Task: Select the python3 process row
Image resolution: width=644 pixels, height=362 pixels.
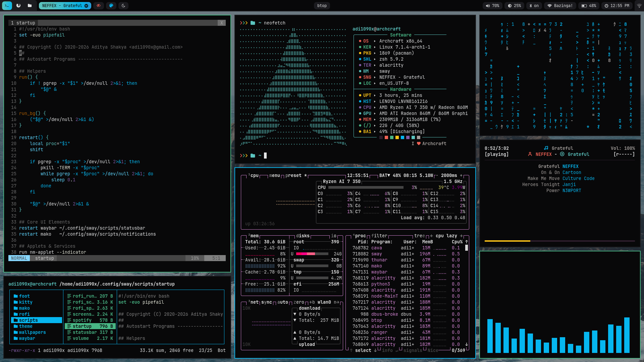Action: pyautogui.click(x=406, y=284)
